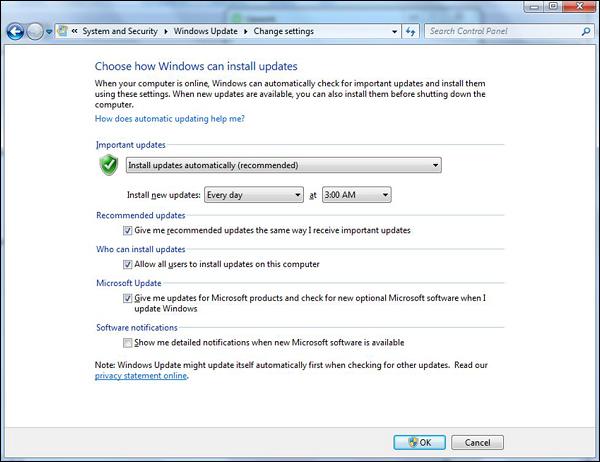This screenshot has width=600, height=462.
Task: Click the Control Panel icon in address bar
Action: pyautogui.click(x=62, y=31)
